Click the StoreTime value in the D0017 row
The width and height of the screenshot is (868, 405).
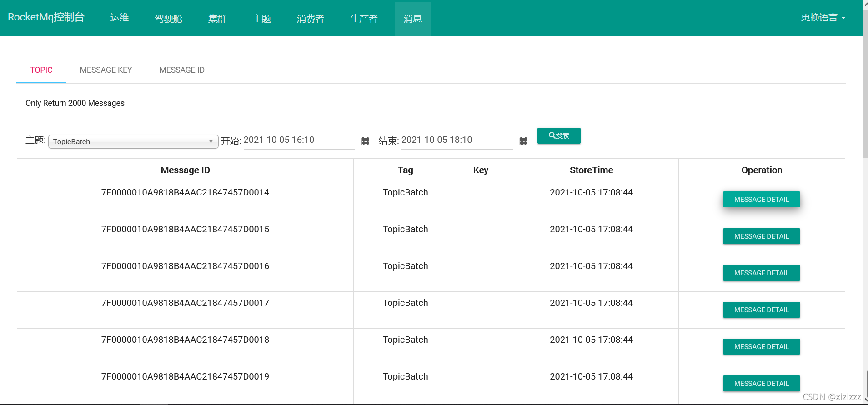pos(592,303)
